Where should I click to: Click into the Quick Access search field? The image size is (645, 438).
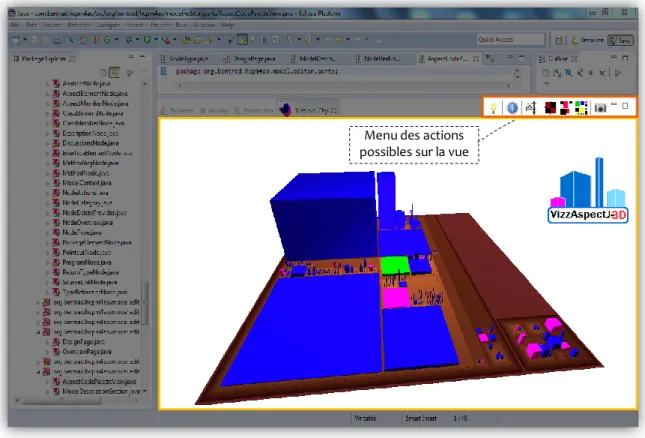click(x=510, y=39)
